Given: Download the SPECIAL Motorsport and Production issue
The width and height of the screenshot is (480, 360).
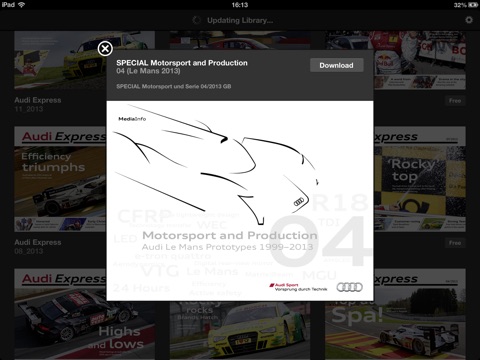Looking at the screenshot, I should [336, 65].
